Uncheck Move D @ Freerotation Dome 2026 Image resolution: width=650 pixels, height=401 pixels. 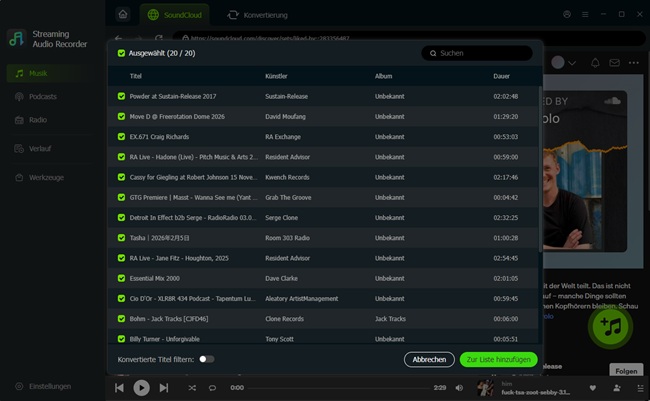pos(121,117)
